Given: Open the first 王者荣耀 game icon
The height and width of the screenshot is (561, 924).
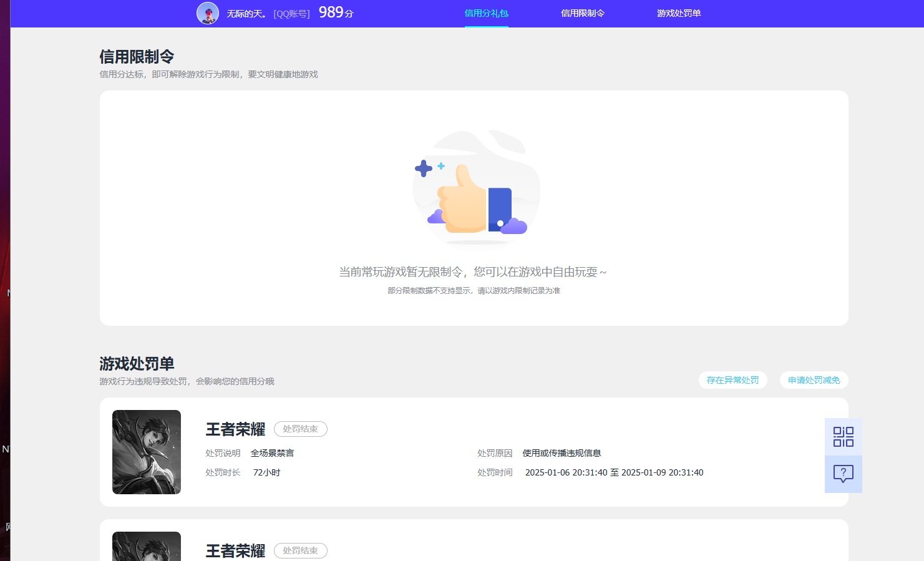Looking at the screenshot, I should [146, 452].
